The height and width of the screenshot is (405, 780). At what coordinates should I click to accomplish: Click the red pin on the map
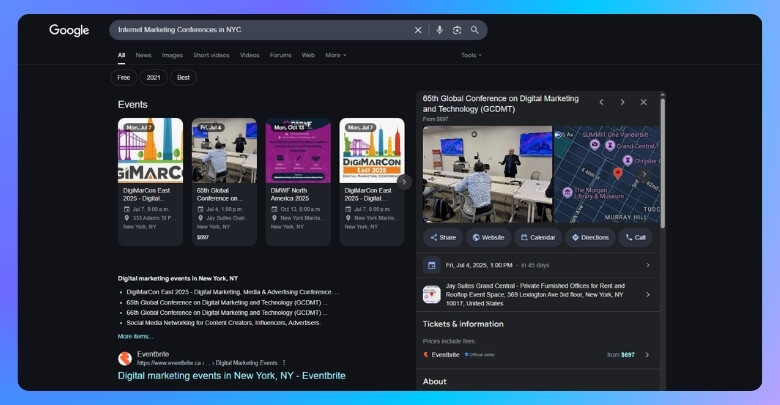617,173
